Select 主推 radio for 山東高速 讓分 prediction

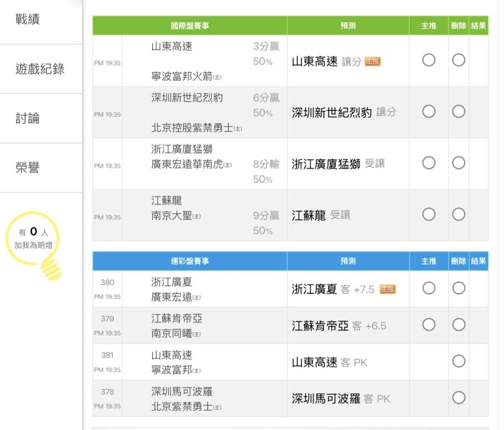click(x=429, y=60)
